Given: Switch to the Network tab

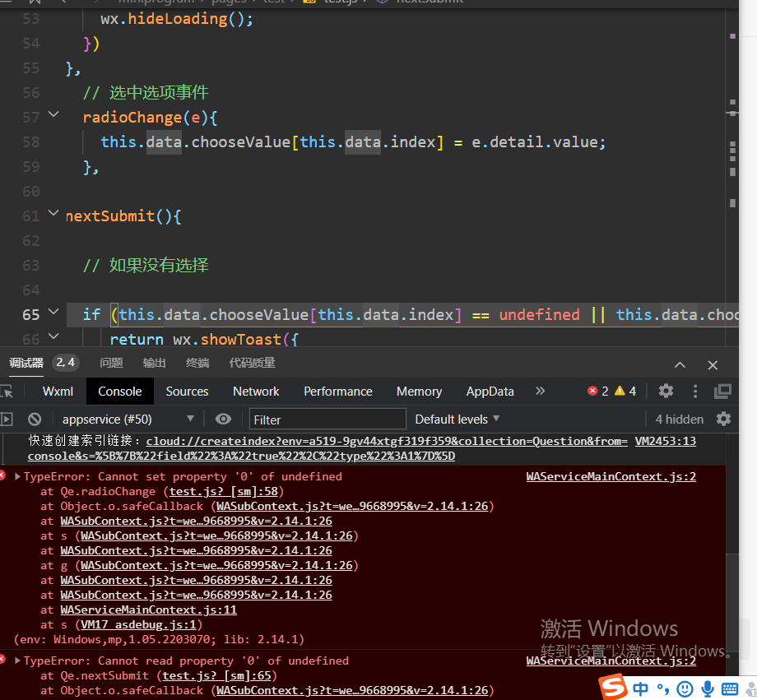Looking at the screenshot, I should click(256, 391).
